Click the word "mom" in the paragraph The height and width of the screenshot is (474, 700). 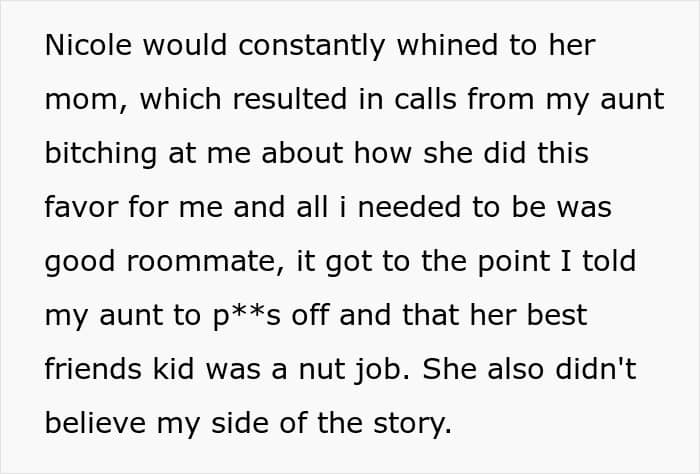tap(83, 101)
